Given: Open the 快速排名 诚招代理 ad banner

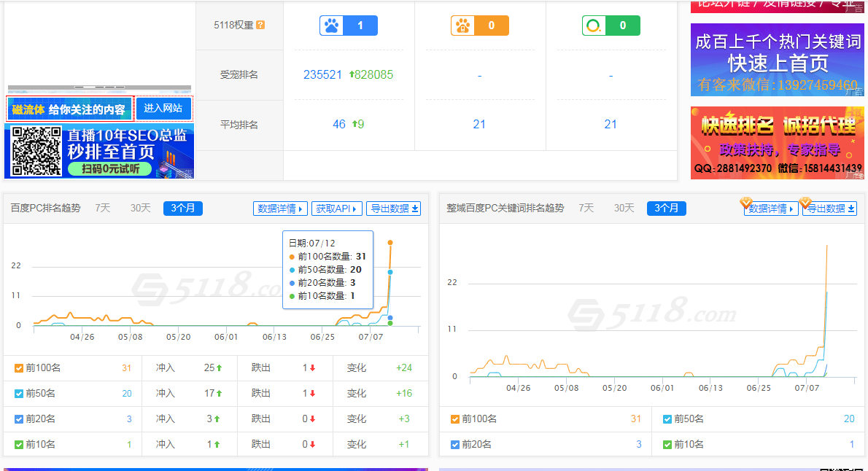Looking at the screenshot, I should 778,143.
